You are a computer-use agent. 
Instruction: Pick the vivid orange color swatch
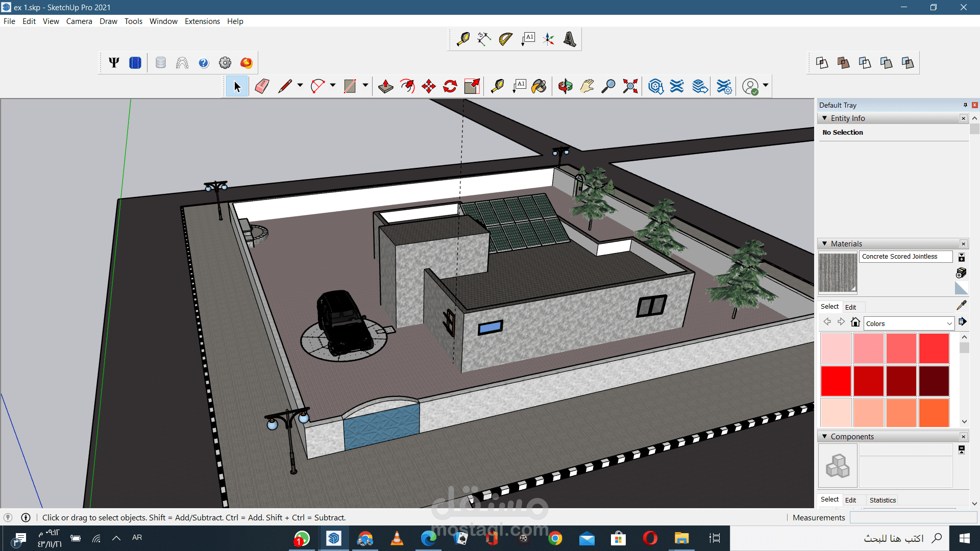click(934, 413)
